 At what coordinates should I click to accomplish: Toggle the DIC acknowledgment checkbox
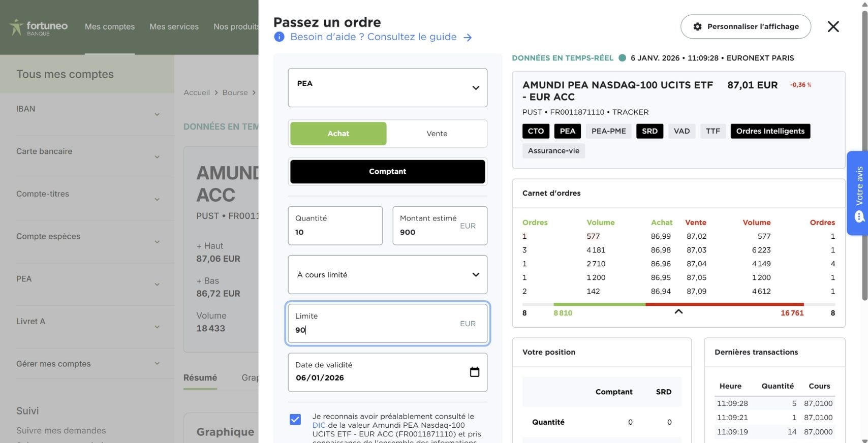[x=295, y=419]
